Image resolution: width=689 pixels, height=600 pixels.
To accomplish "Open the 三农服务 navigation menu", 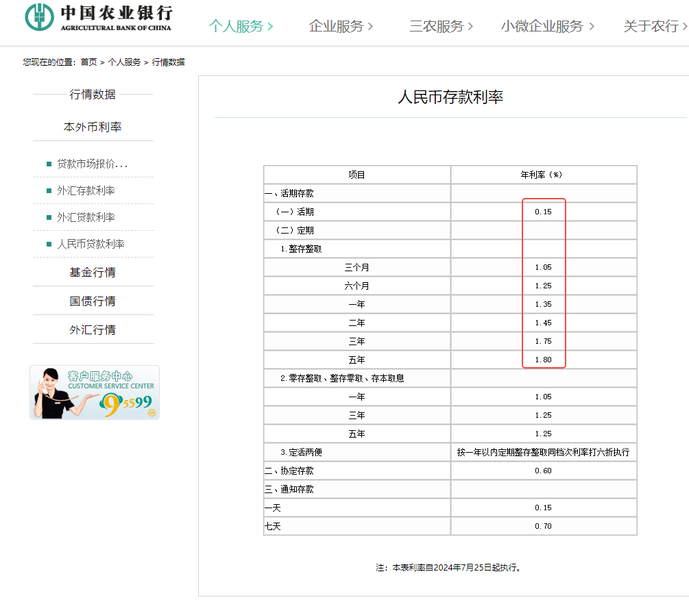I will tap(442, 26).
